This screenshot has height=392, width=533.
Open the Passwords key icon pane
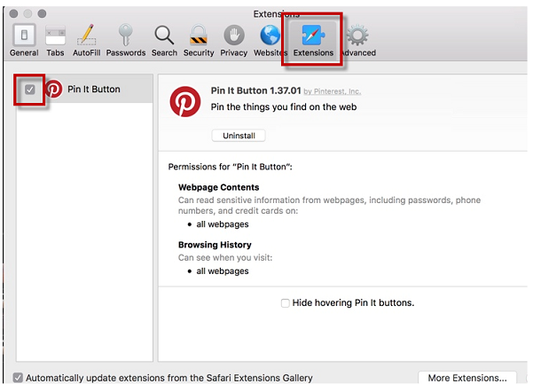click(126, 40)
